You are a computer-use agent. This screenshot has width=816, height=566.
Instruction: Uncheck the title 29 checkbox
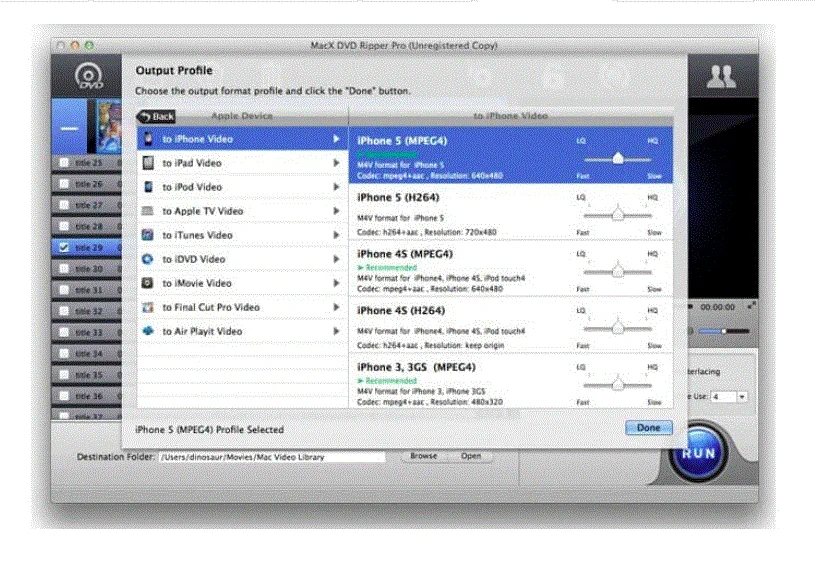click(x=64, y=248)
